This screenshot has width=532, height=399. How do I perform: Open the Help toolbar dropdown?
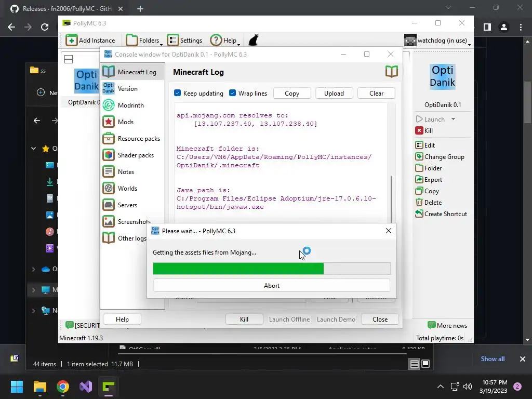point(225,41)
